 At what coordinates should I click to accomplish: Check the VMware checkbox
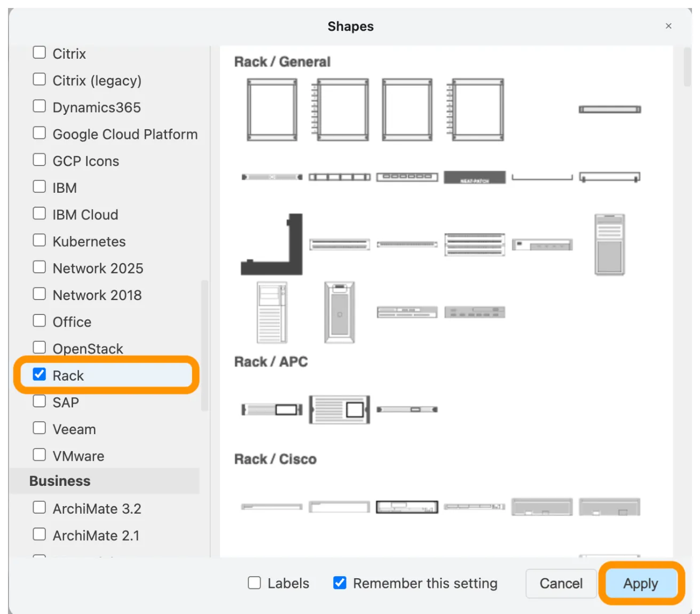(x=40, y=454)
